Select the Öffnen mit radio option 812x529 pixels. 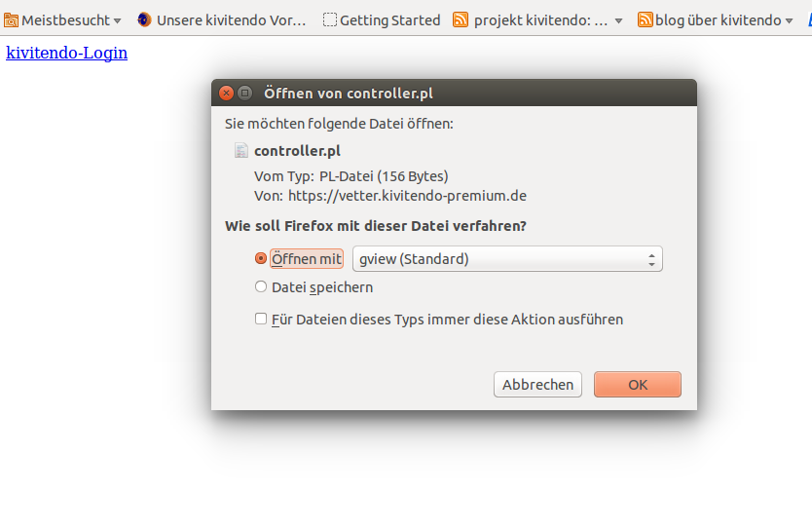click(x=261, y=258)
